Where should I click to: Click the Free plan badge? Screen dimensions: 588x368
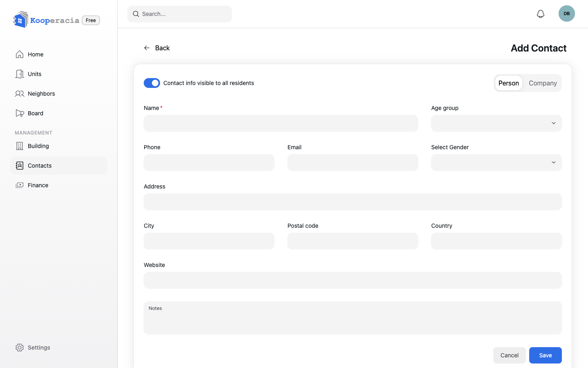(x=91, y=20)
